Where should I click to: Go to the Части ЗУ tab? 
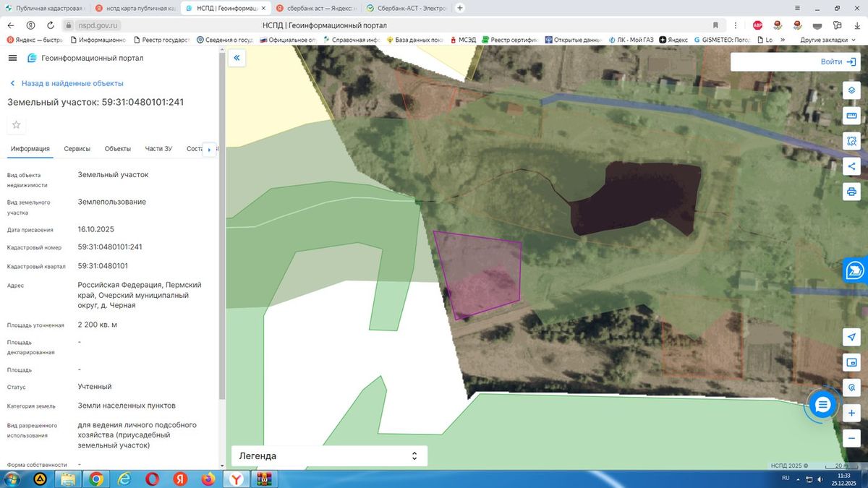point(158,149)
